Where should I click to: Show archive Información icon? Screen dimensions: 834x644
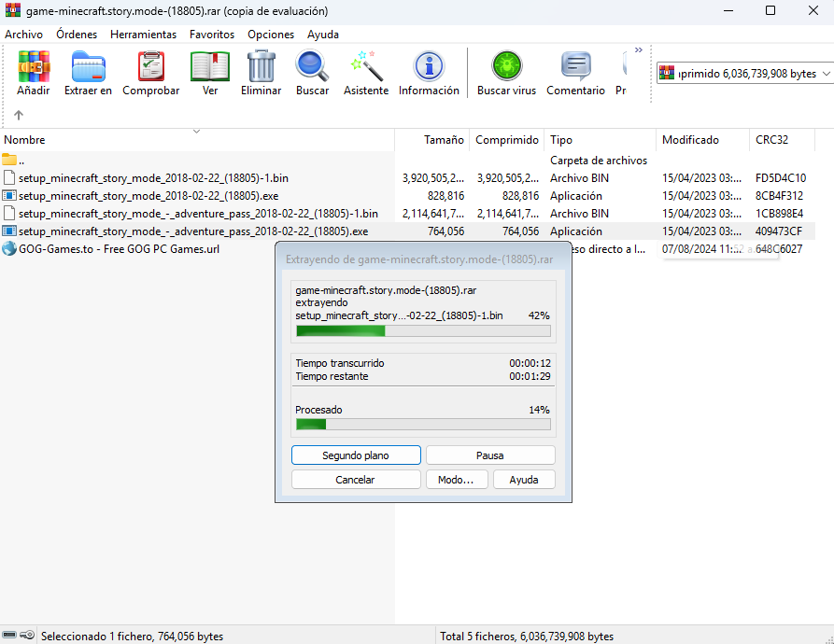click(x=429, y=67)
